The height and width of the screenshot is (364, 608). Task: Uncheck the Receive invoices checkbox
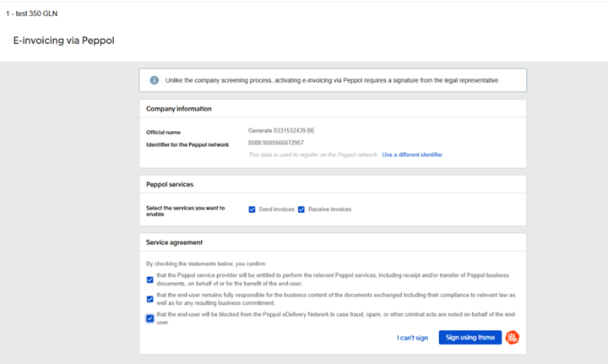point(301,209)
